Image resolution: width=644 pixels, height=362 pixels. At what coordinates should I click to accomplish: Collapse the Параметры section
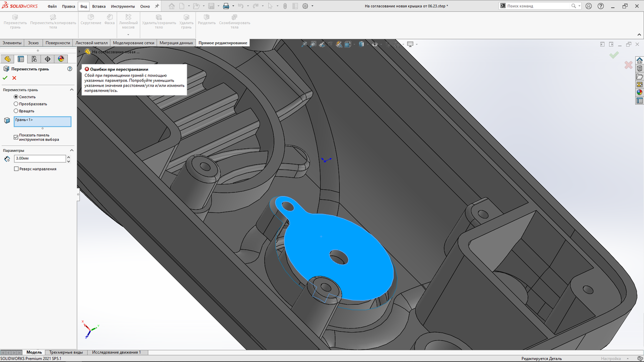[71, 150]
